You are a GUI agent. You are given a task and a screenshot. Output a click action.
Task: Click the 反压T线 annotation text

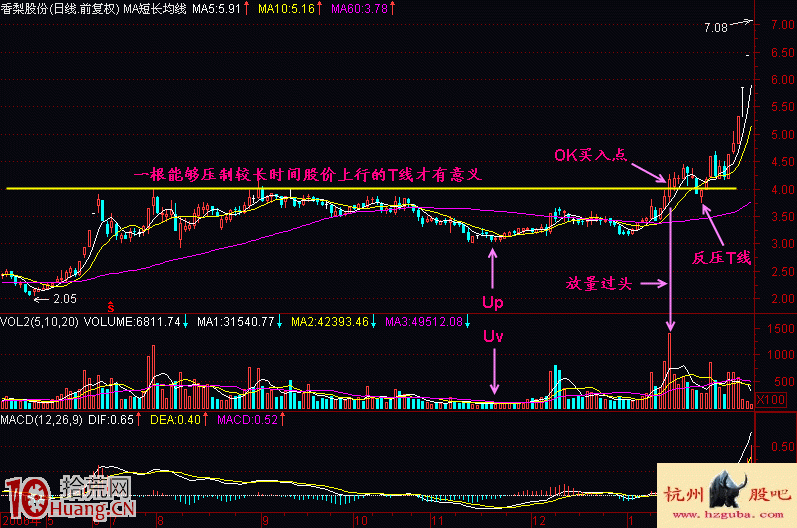(x=724, y=258)
